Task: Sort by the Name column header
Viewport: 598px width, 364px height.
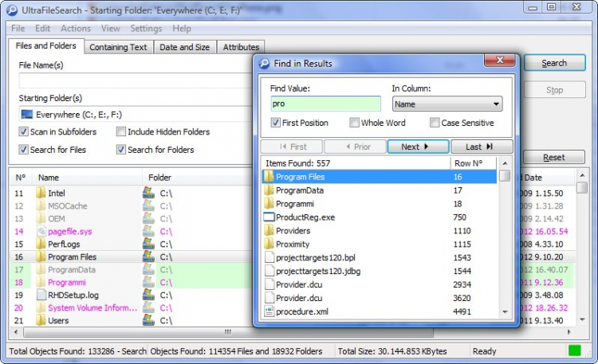Action: coord(89,178)
